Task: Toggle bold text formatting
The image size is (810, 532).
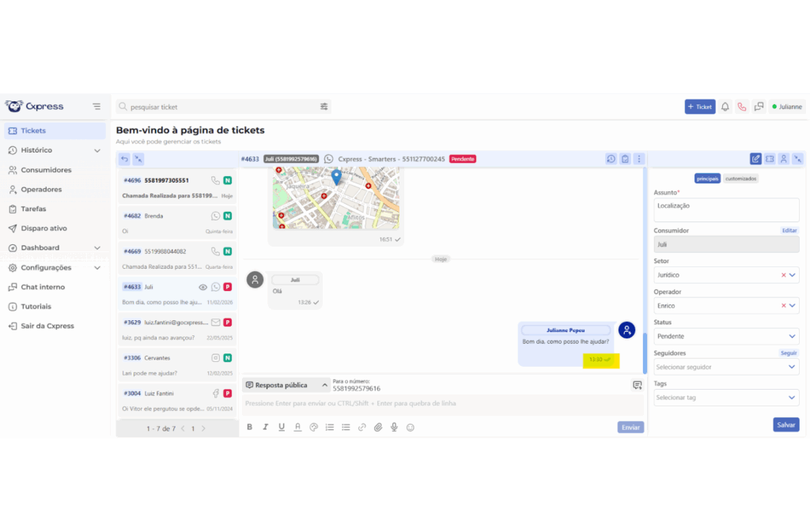Action: [249, 427]
